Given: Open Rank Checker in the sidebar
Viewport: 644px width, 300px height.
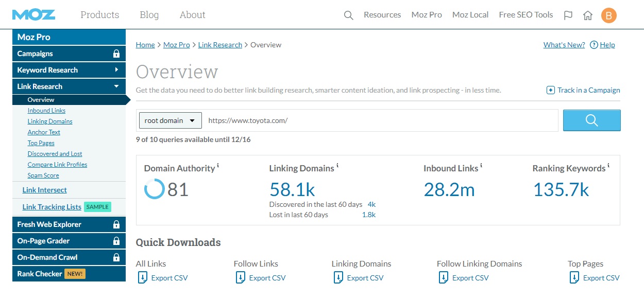Looking at the screenshot, I should (x=40, y=274).
